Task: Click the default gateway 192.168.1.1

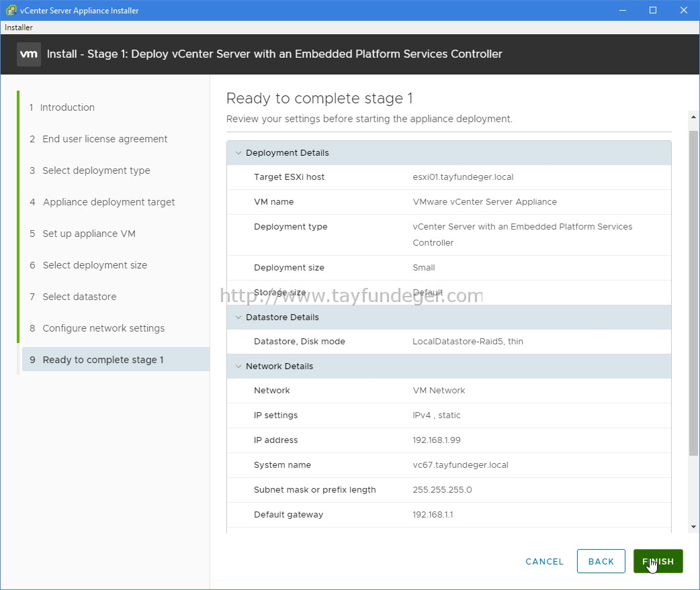Action: tap(433, 515)
